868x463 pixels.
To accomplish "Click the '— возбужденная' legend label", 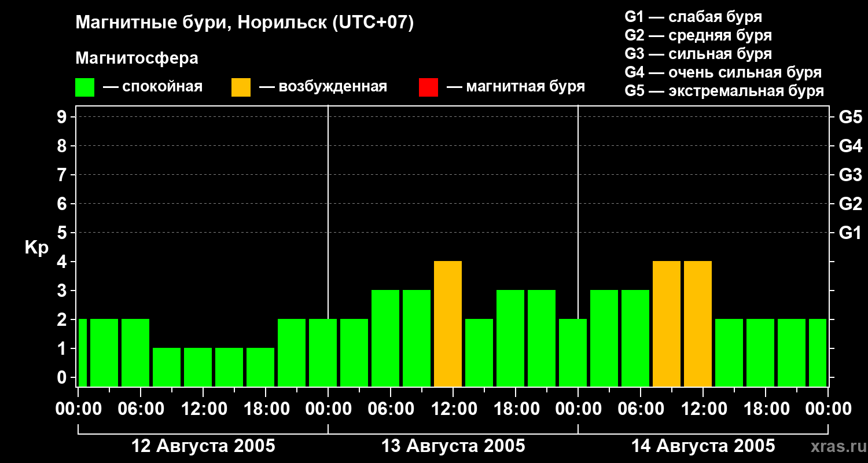I will (x=323, y=87).
